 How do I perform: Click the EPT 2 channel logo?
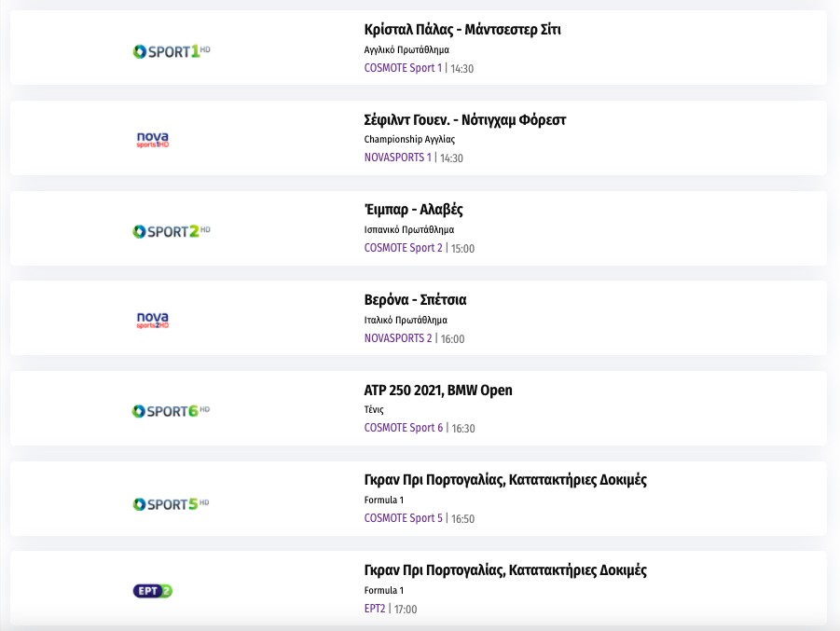pyautogui.click(x=153, y=591)
